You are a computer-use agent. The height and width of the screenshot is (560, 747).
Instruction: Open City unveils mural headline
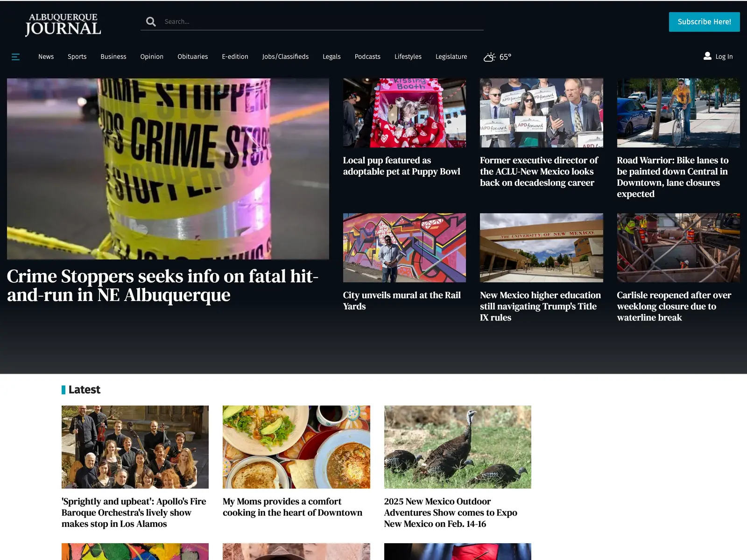pyautogui.click(x=402, y=301)
